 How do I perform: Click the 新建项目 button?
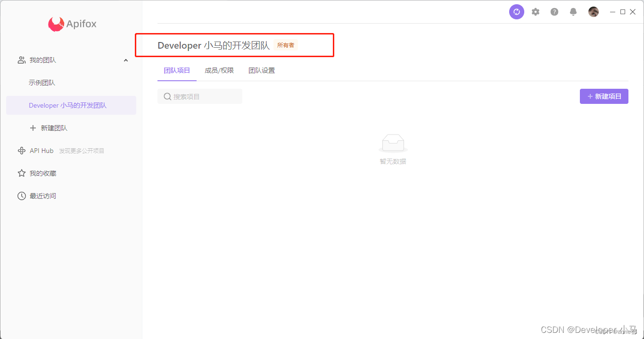coord(604,96)
